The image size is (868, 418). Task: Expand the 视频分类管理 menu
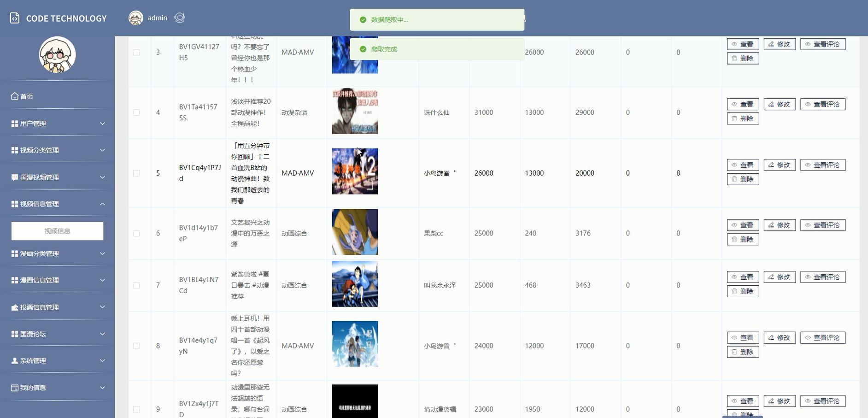[57, 150]
